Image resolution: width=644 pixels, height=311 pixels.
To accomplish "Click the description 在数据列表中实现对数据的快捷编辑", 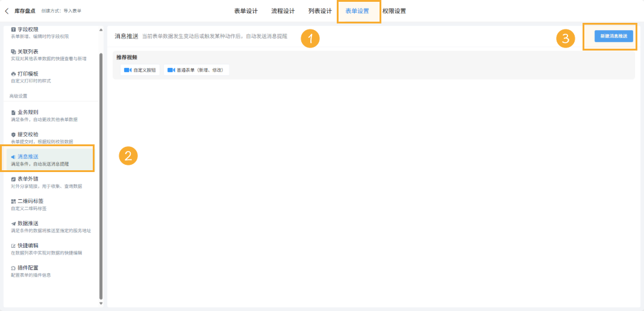I will (46, 253).
